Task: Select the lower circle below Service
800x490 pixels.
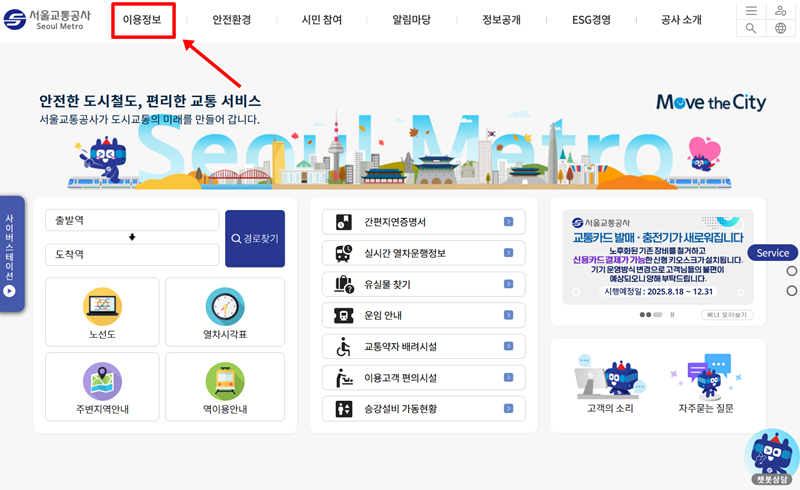Action: tap(791, 291)
